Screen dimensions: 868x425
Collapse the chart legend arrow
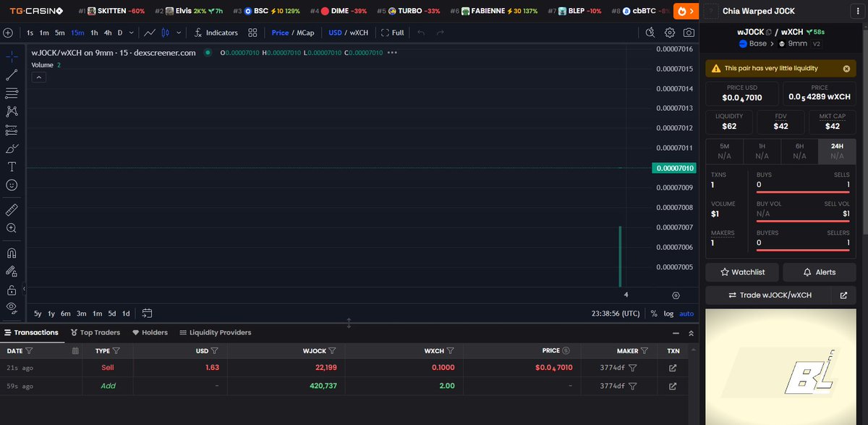39,77
